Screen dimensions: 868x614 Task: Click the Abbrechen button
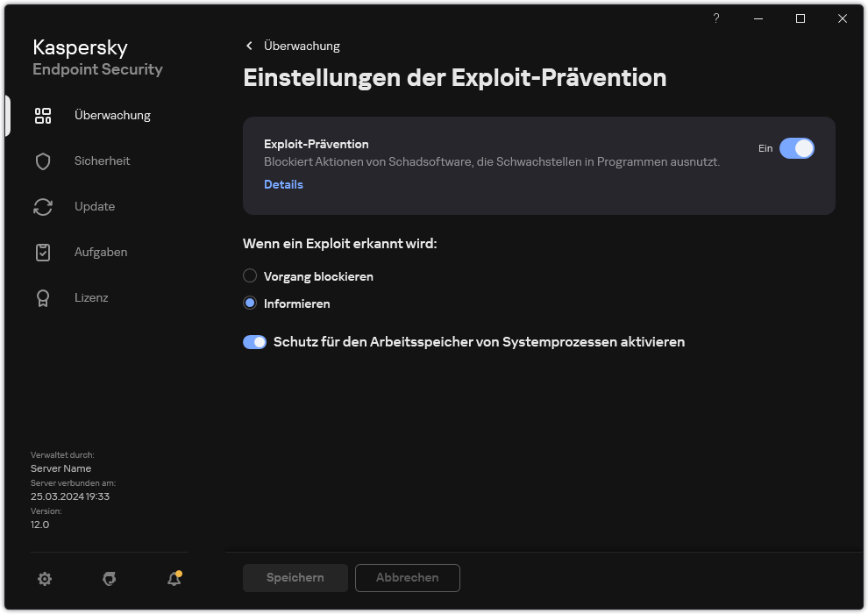pos(407,577)
